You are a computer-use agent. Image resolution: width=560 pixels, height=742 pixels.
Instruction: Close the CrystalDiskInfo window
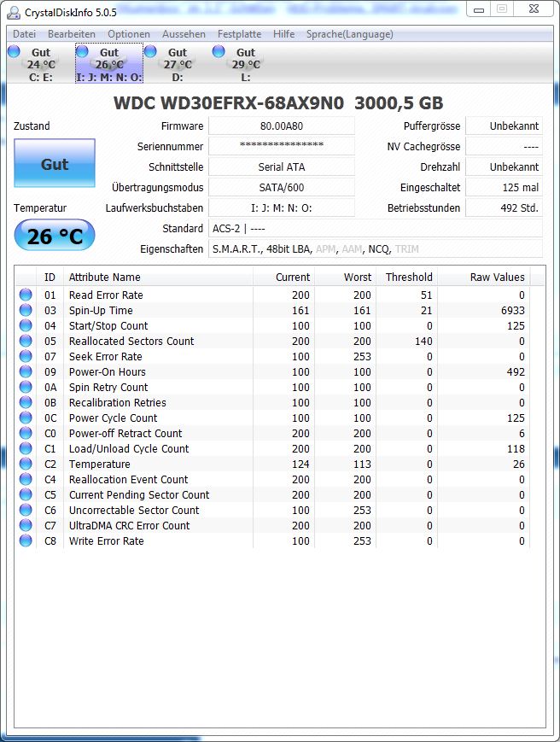[534, 9]
